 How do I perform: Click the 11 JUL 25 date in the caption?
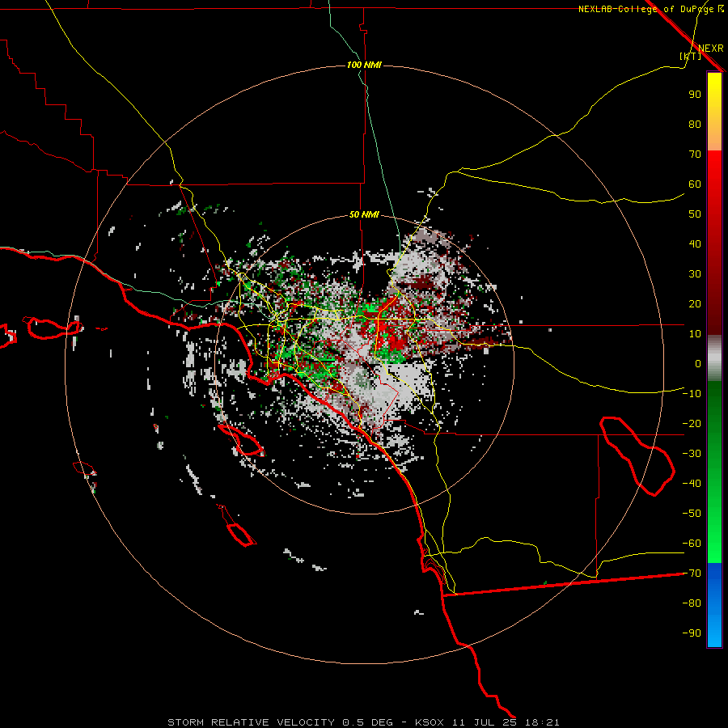485,722
